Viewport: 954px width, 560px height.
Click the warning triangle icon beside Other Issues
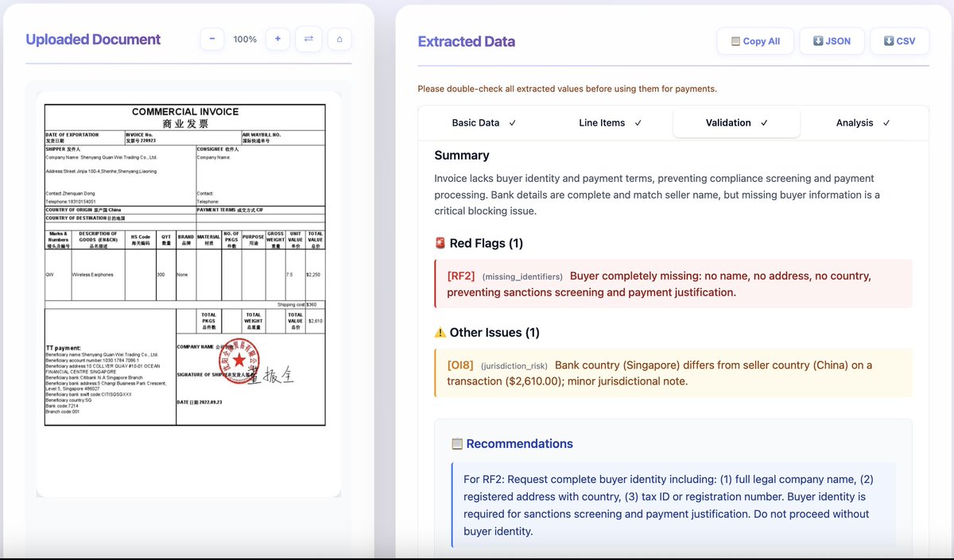[x=440, y=333]
